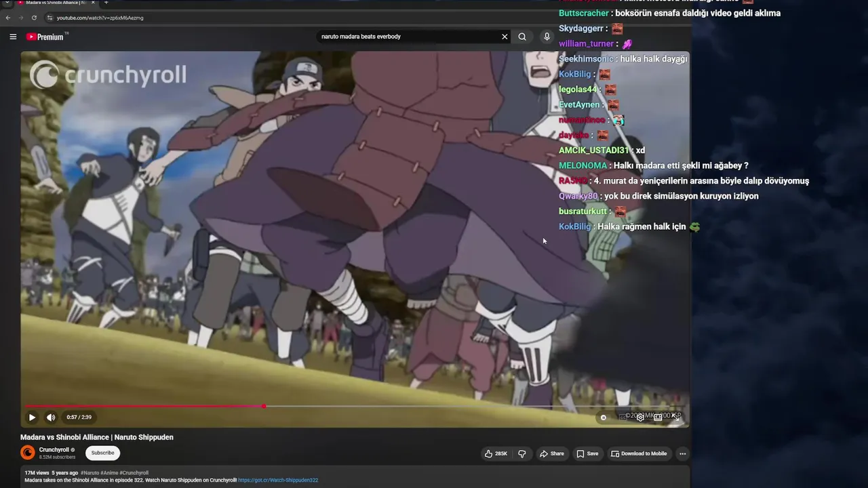Go forward in the browser
The width and height of the screenshot is (868, 488).
point(21,18)
